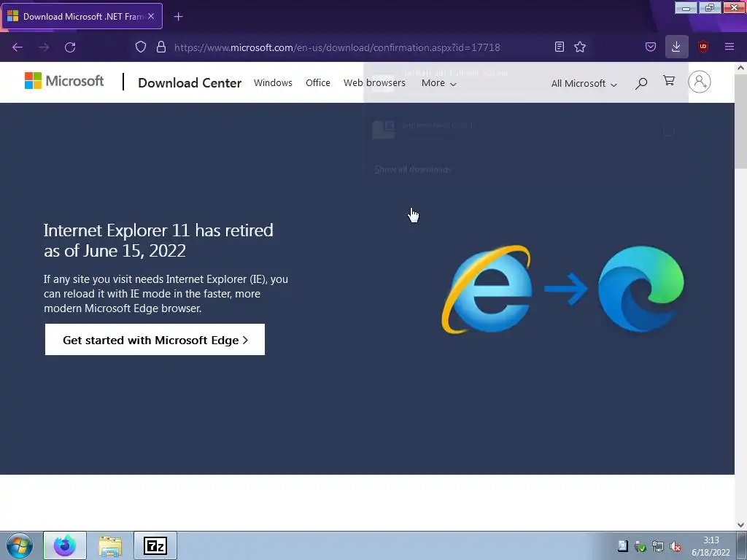747x560 pixels.
Task: Click Get started with Microsoft Edge button
Action: click(155, 340)
